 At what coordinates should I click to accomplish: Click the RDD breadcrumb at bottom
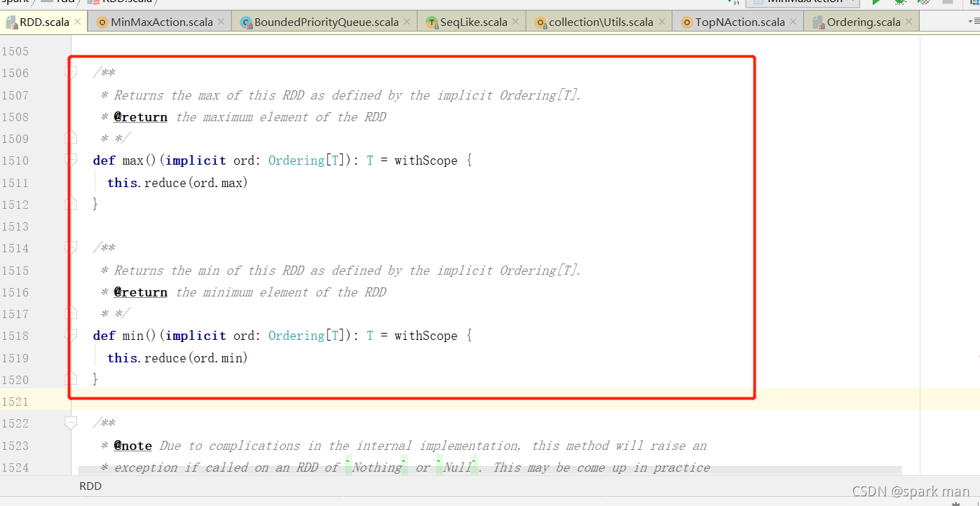tap(90, 486)
